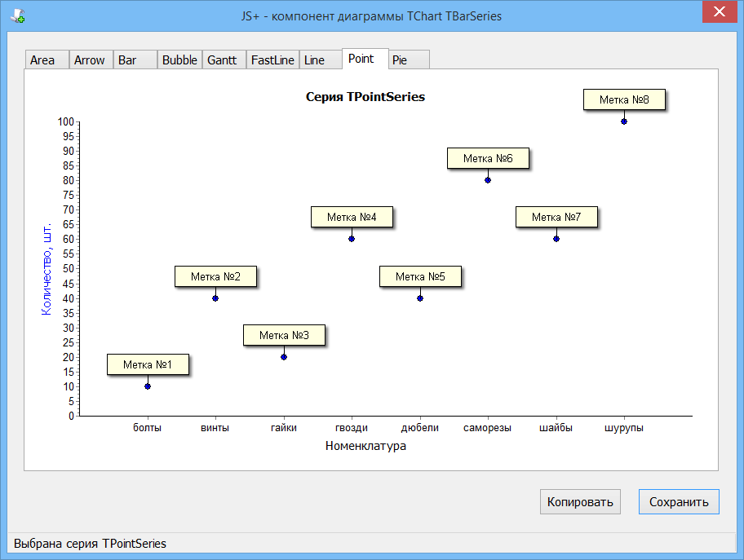
Task: Click the data point for саморезы
Action: pos(488,180)
